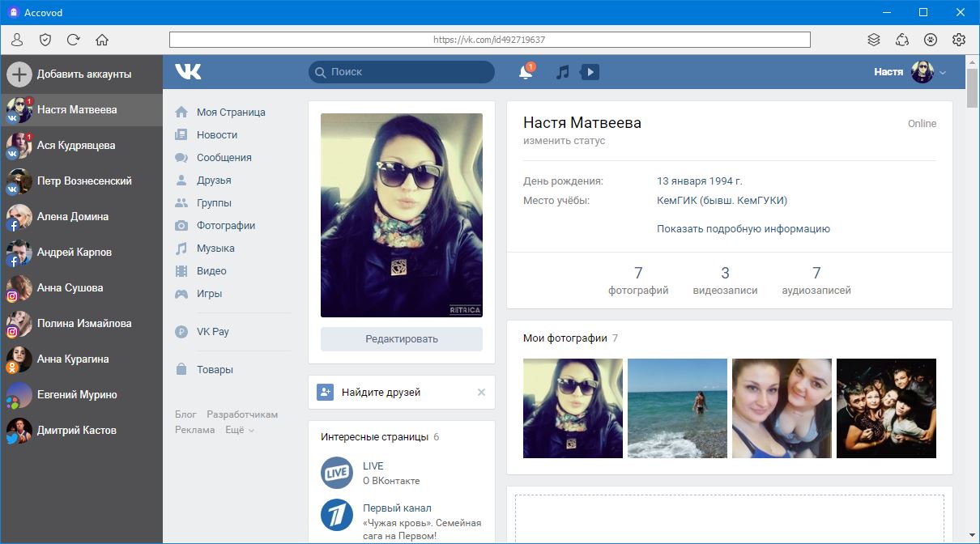This screenshot has width=980, height=544.
Task: Click Показать подробную информацию link
Action: coord(744,229)
